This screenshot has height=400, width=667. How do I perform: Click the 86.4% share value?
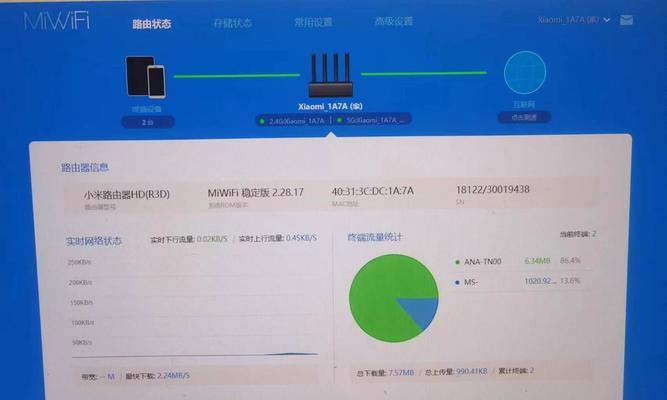[570, 260]
